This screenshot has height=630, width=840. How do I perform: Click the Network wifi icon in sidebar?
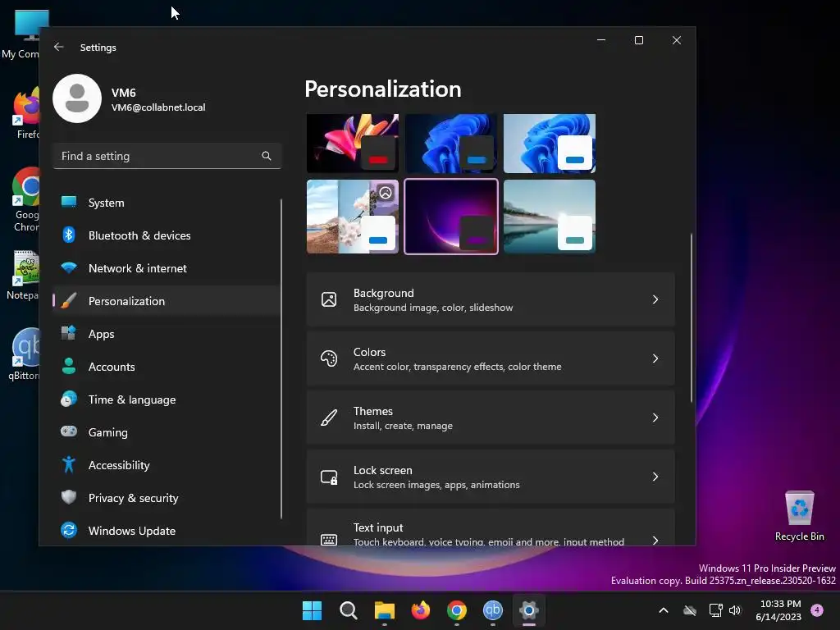[69, 267]
